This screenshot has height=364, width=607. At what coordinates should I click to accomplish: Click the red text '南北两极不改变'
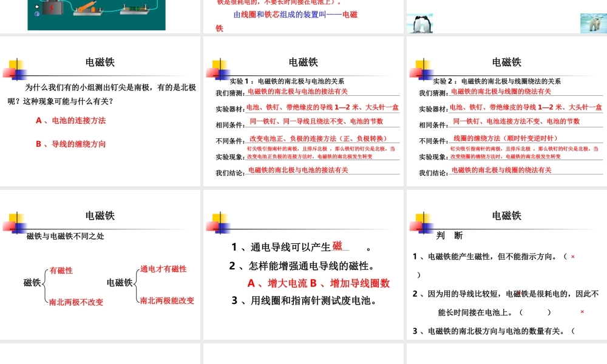pos(76,302)
